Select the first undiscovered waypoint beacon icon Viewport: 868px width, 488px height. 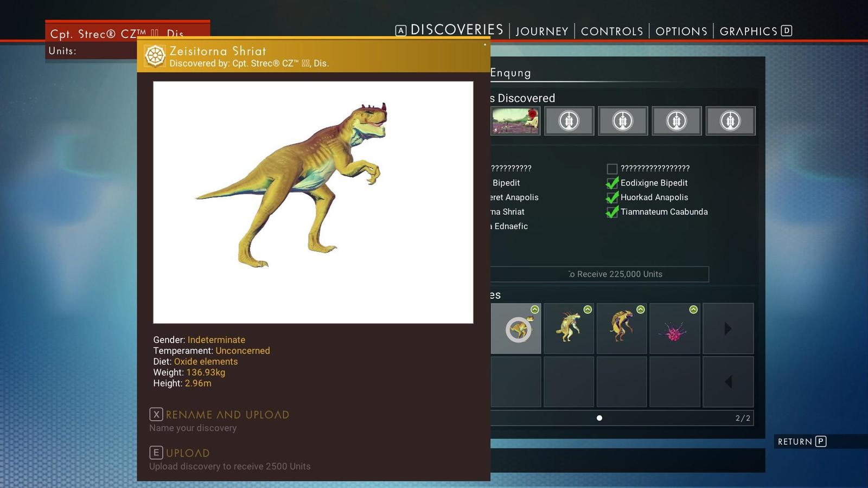(x=569, y=120)
